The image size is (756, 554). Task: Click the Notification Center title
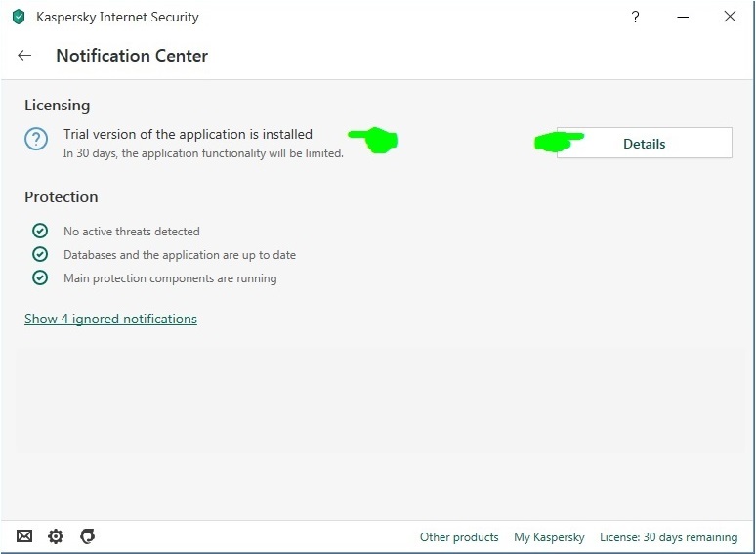[132, 56]
